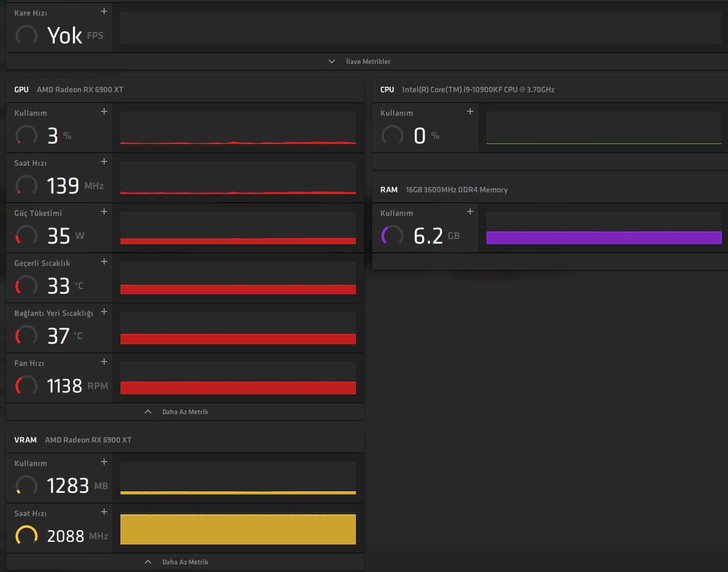This screenshot has height=572, width=728.
Task: Click the FPS gauge dial icon
Action: [27, 36]
